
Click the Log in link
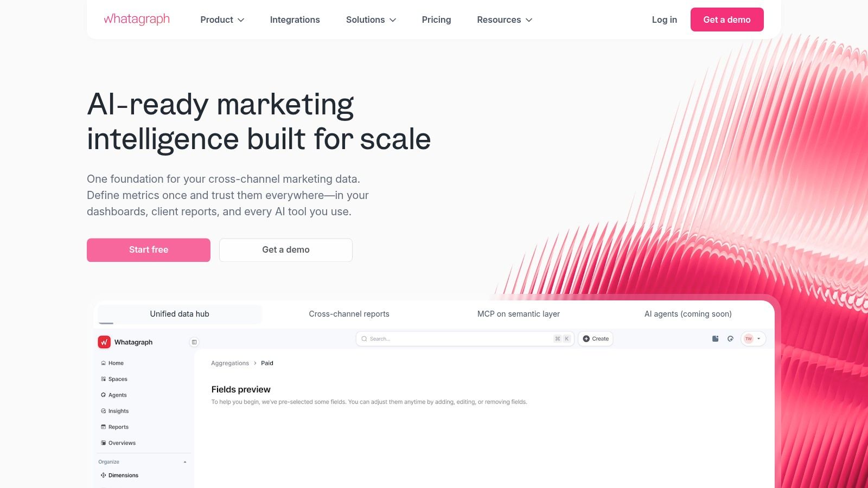[665, 20]
